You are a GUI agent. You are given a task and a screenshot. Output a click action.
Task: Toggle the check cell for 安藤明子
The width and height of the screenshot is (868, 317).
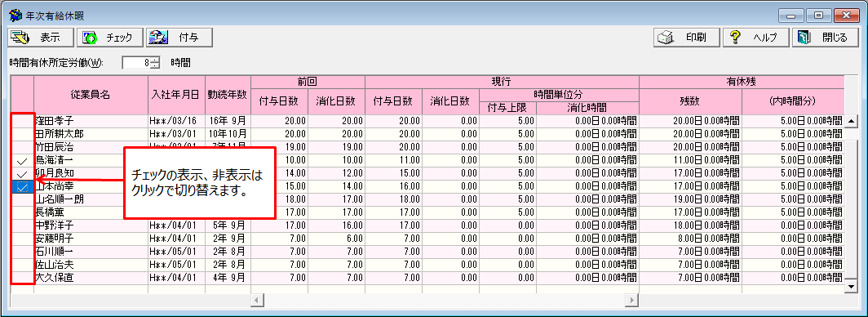pos(23,239)
